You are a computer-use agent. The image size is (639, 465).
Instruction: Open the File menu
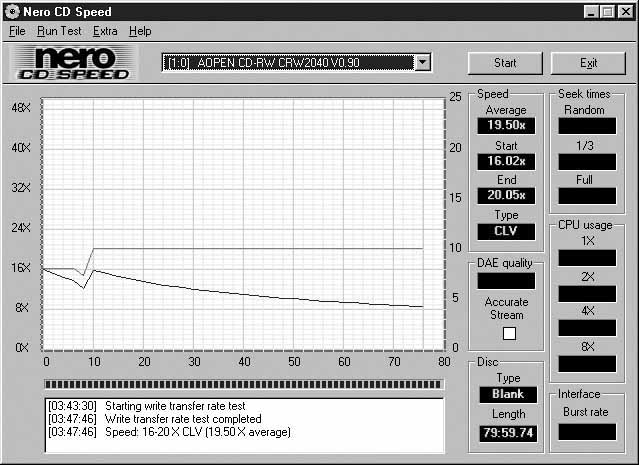[17, 31]
